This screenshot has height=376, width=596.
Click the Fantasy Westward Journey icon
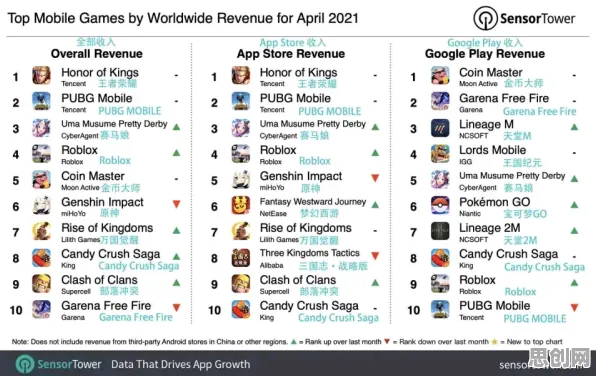[x=241, y=205]
